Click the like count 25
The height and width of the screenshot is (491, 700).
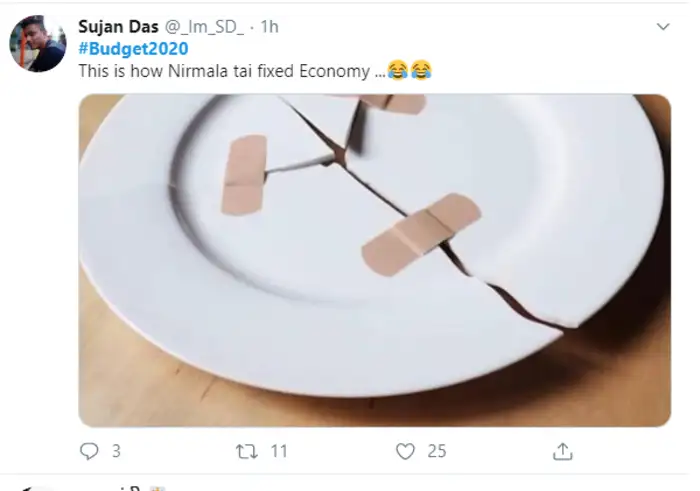(436, 451)
